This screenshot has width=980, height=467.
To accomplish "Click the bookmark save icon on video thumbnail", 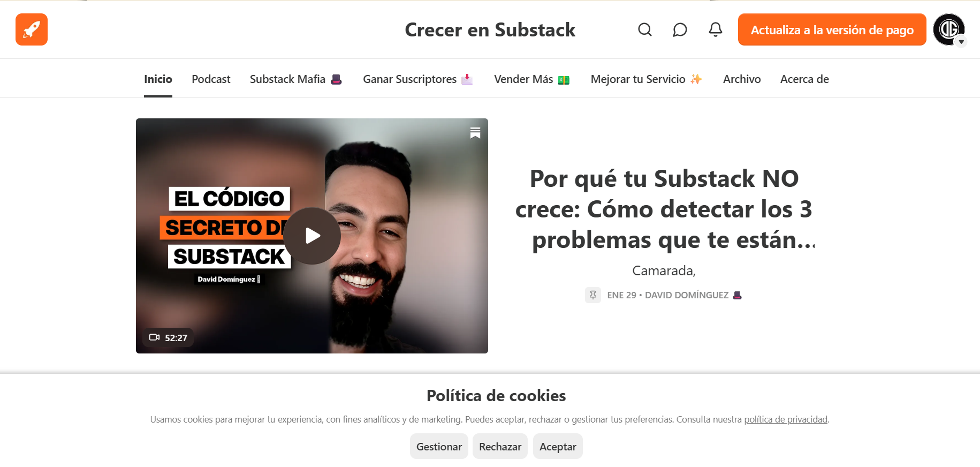I will pyautogui.click(x=475, y=133).
